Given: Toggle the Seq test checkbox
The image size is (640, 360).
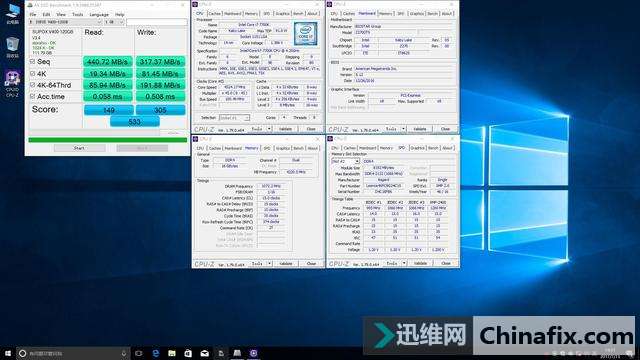Looking at the screenshot, I should tap(33, 62).
